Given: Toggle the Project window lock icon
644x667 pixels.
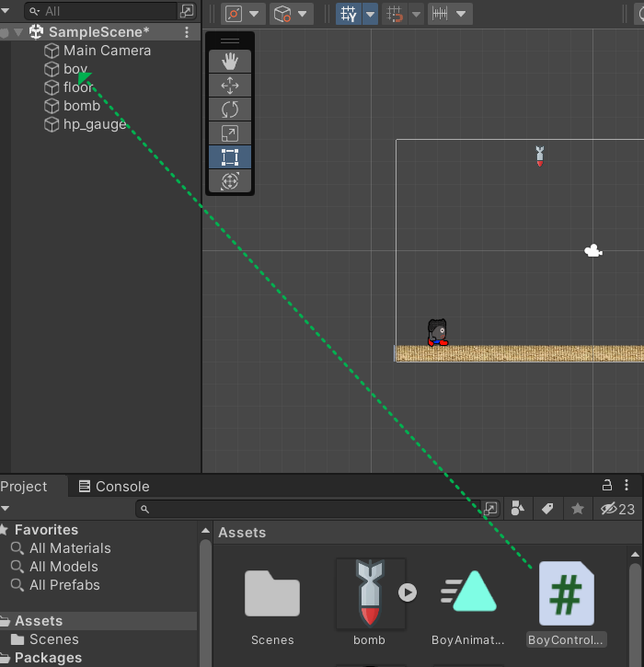Looking at the screenshot, I should tap(607, 485).
